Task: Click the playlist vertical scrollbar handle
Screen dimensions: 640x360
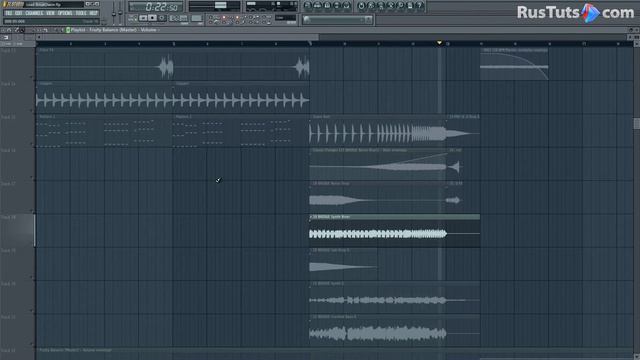Action: (x=636, y=123)
